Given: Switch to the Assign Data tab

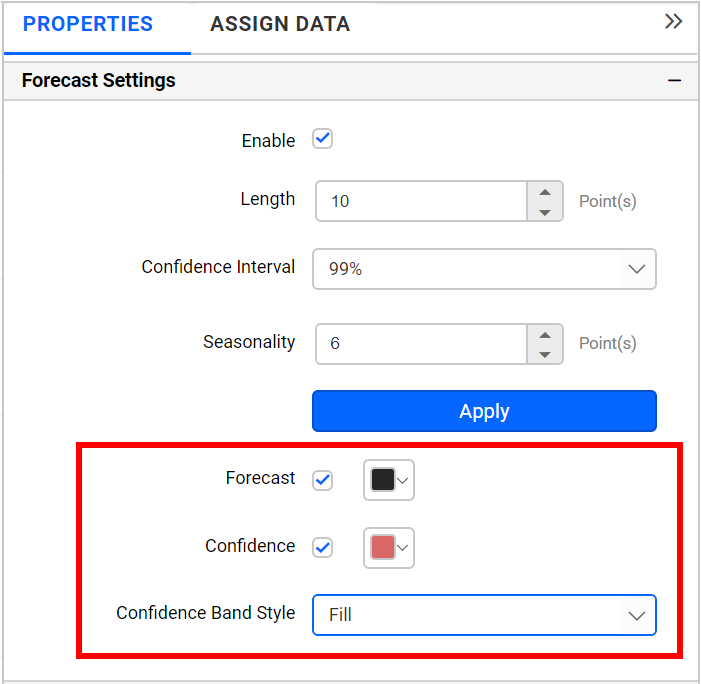Looking at the screenshot, I should click(280, 24).
